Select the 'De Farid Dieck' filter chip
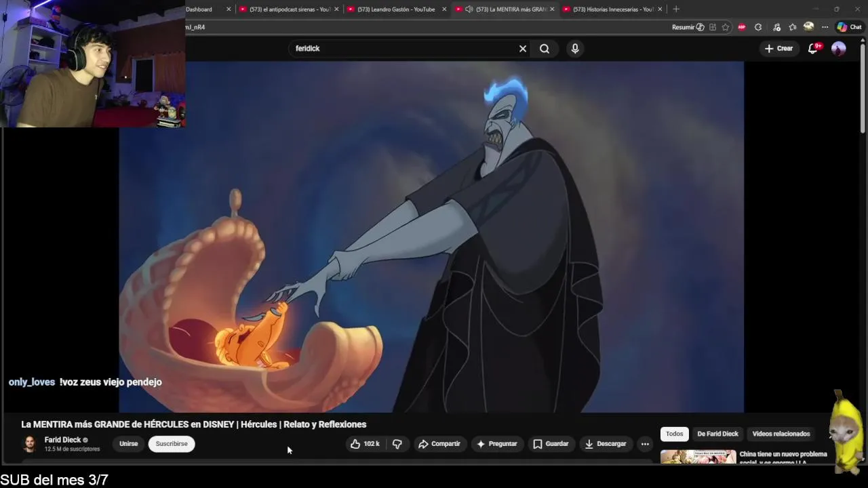 click(717, 434)
